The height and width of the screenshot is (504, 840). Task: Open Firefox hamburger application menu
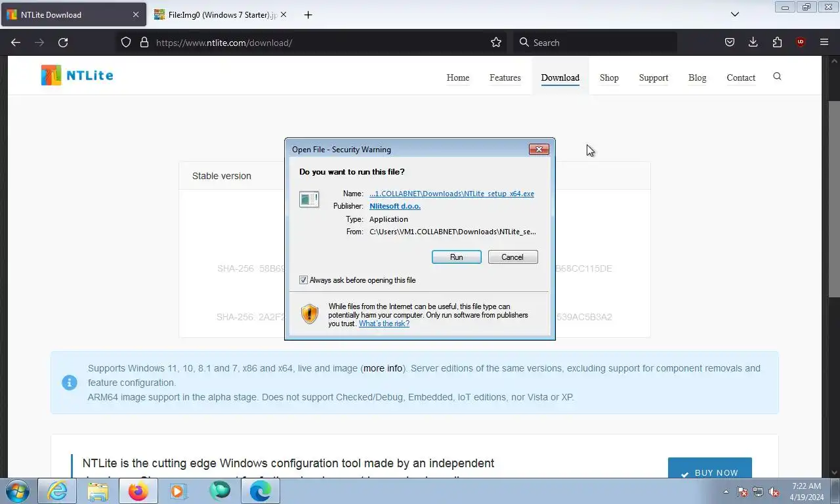pyautogui.click(x=824, y=42)
